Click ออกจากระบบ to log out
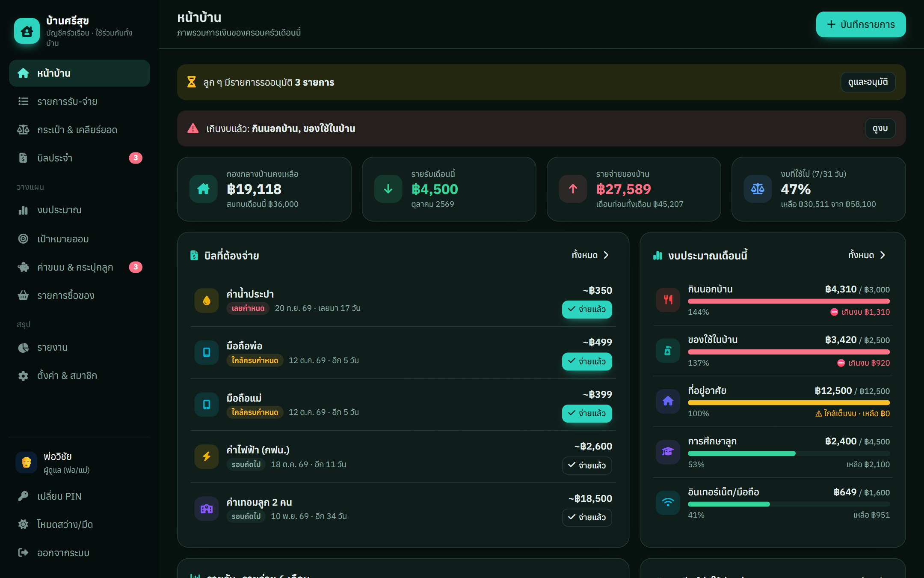This screenshot has height=578, width=924. [x=80, y=553]
